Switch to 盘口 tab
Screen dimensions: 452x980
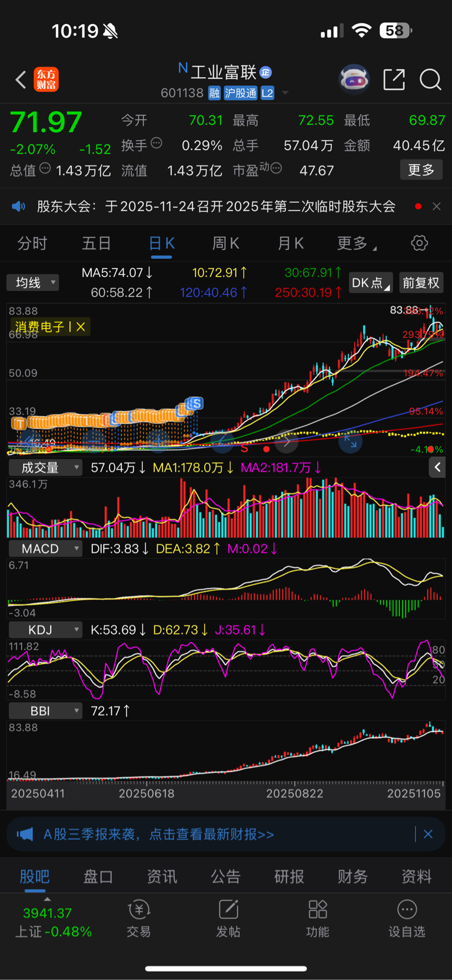[x=98, y=876]
